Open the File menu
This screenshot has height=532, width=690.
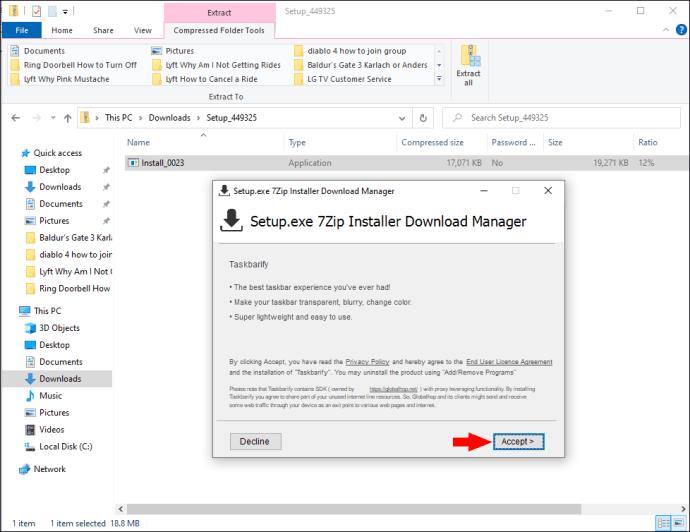(22, 30)
